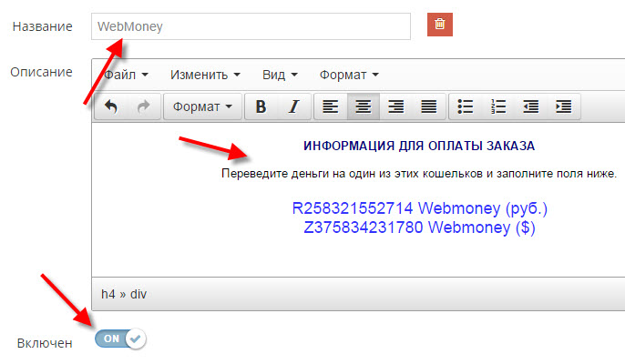Align text center

(x=364, y=106)
